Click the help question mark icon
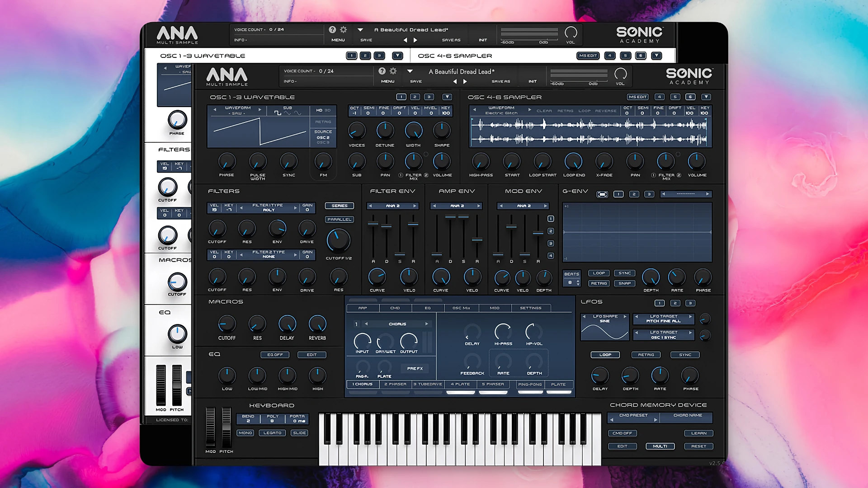 click(x=382, y=71)
